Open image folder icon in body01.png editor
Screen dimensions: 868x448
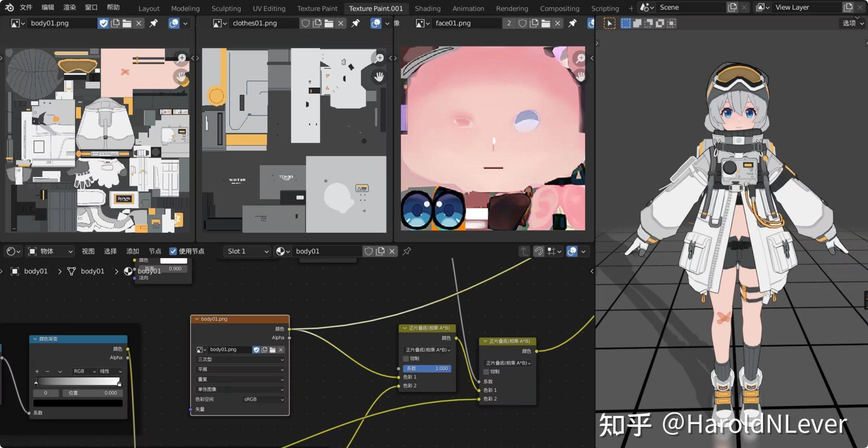pyautogui.click(x=127, y=23)
